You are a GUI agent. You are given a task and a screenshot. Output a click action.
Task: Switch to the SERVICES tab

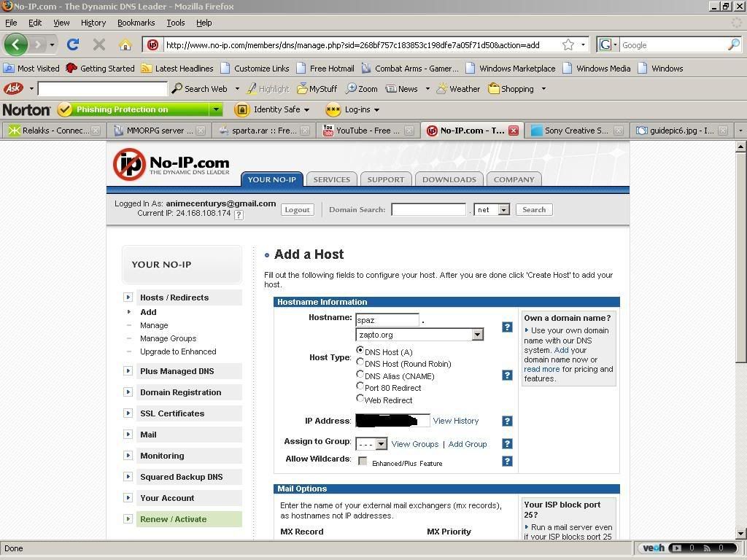pyautogui.click(x=332, y=179)
